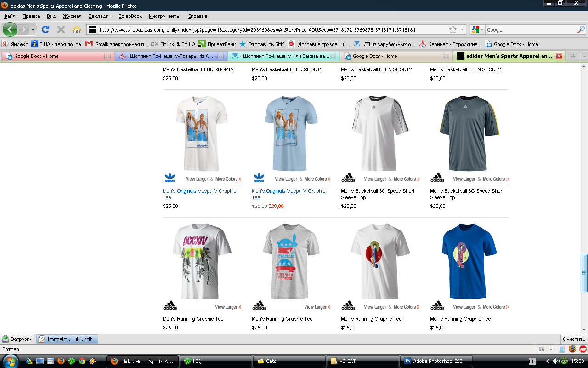Clear downloads with Очистить button

574,339
